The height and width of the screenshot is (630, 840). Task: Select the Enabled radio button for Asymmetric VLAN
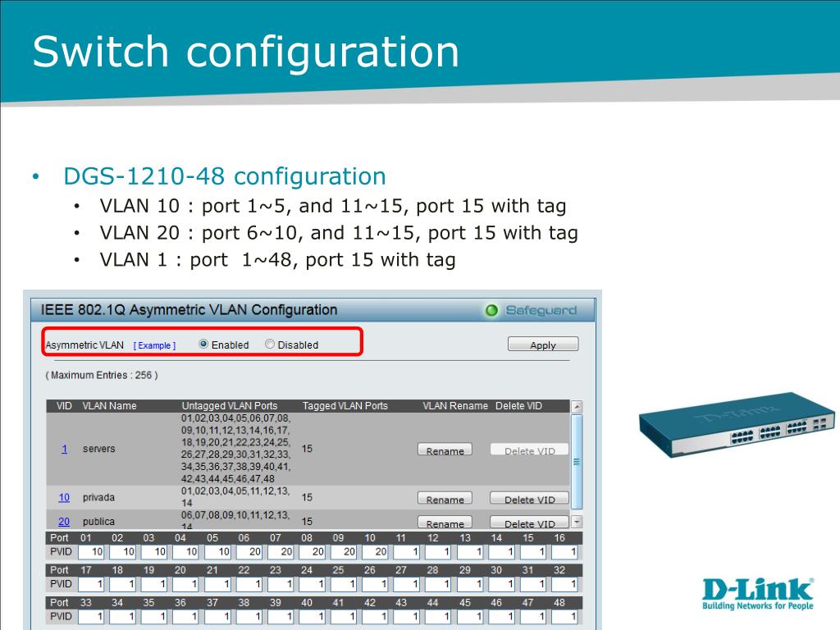(x=203, y=345)
